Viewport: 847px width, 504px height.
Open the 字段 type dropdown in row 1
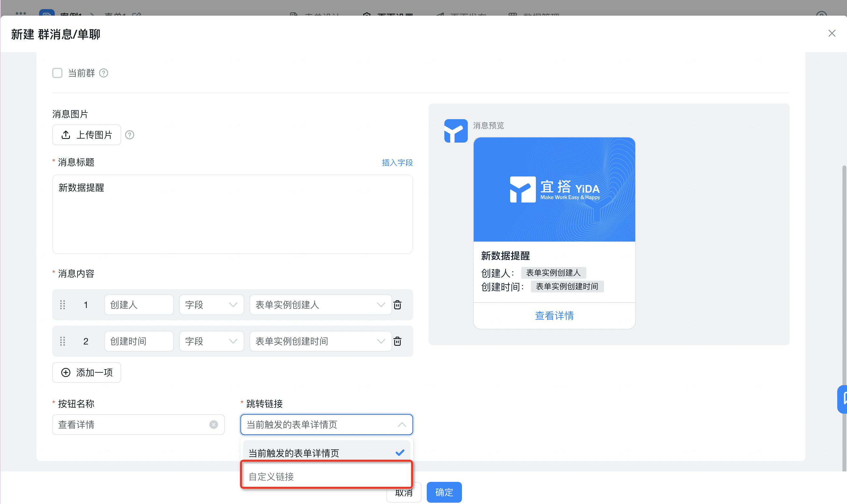211,305
